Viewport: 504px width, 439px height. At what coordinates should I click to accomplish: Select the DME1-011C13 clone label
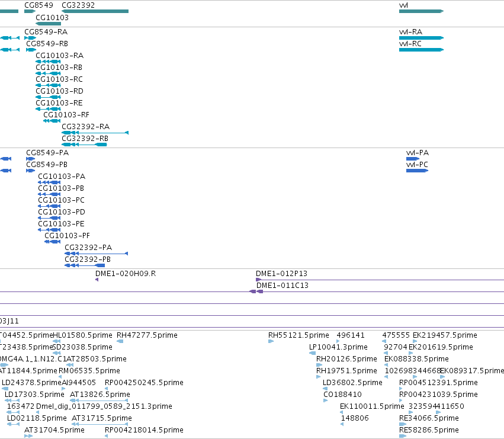pos(283,286)
